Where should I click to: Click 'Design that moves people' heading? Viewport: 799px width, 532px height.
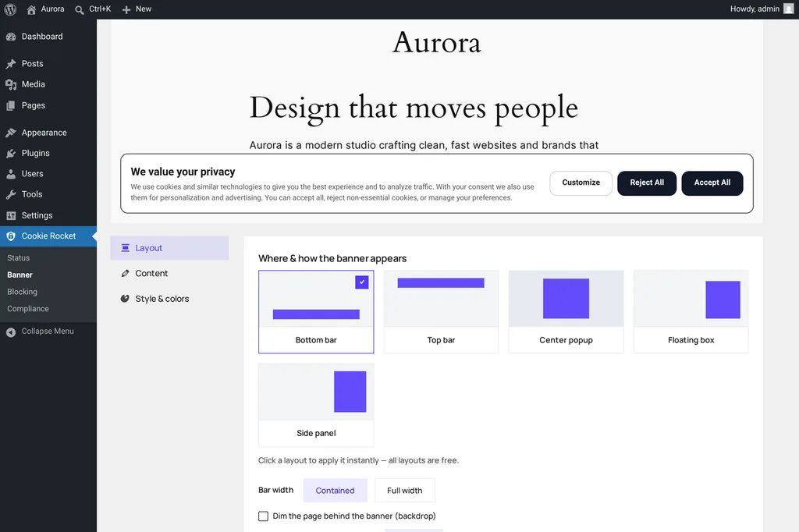click(414, 108)
